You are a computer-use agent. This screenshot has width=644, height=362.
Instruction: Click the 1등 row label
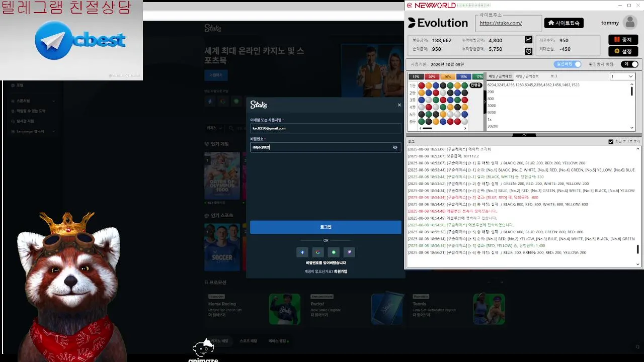pos(412,85)
